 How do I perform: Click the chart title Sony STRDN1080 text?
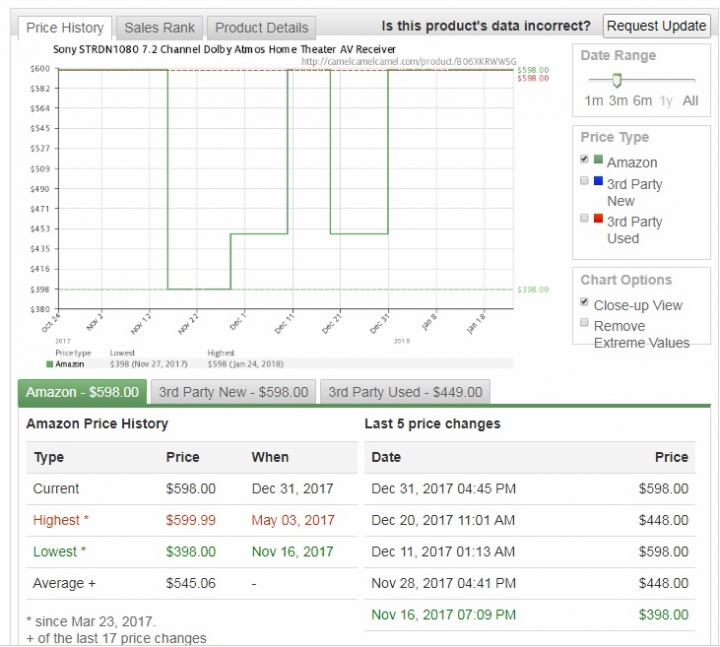click(x=224, y=49)
